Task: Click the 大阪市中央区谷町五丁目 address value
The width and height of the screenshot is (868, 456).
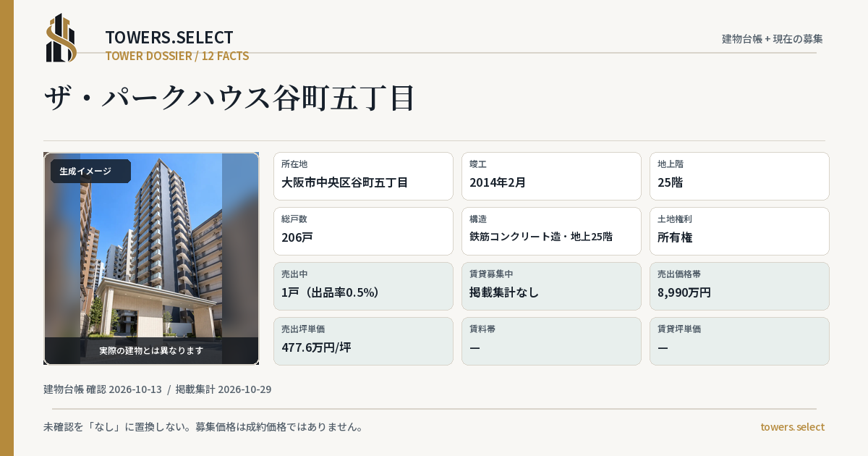Action: coord(345,182)
